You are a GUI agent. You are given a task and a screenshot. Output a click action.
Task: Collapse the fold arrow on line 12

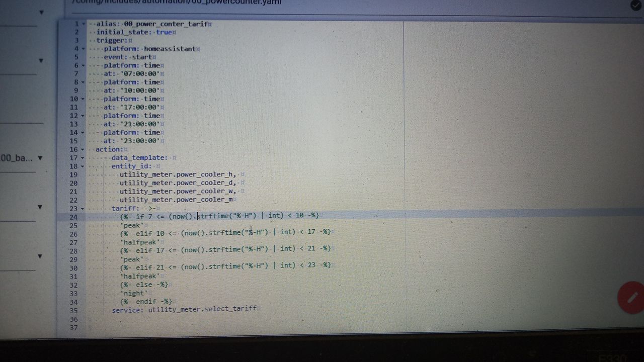(84, 116)
